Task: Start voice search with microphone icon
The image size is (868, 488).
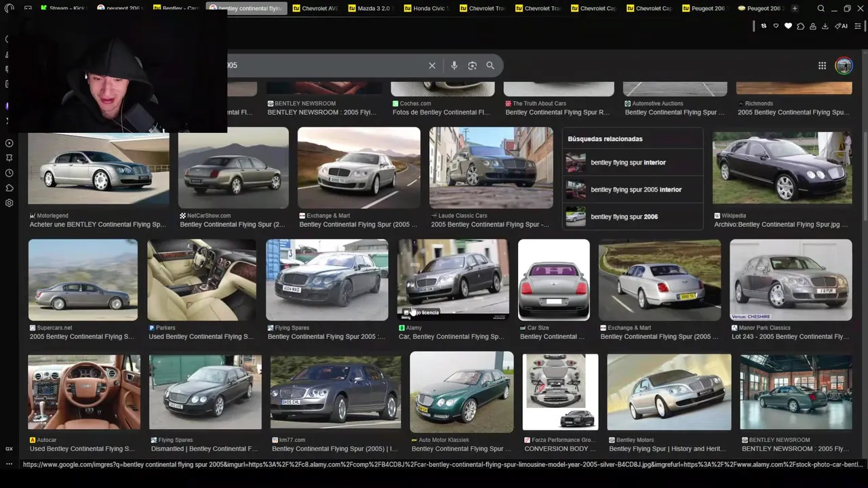Action: coord(454,65)
